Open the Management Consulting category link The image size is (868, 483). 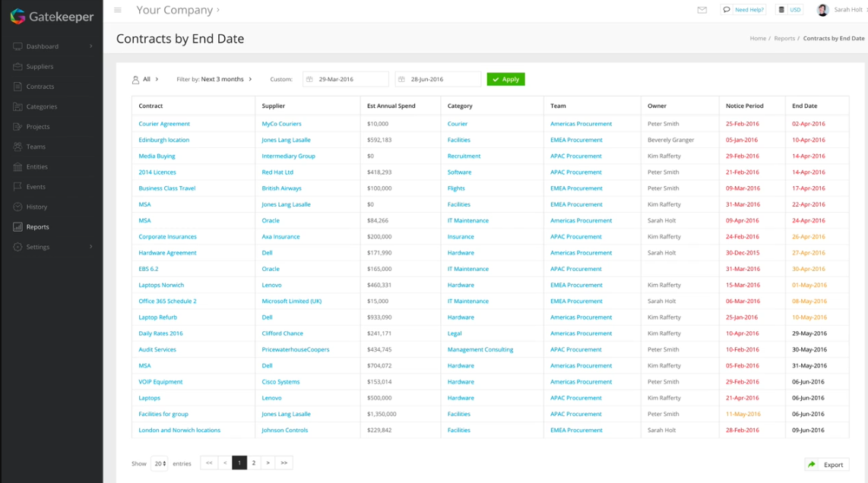[x=480, y=349]
